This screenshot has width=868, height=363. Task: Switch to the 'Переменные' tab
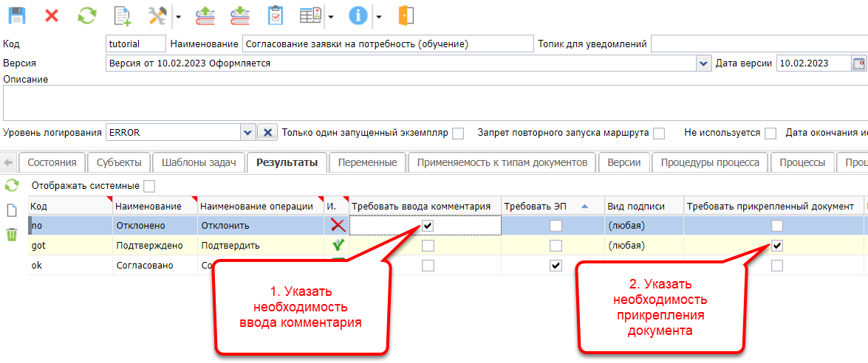tap(368, 162)
